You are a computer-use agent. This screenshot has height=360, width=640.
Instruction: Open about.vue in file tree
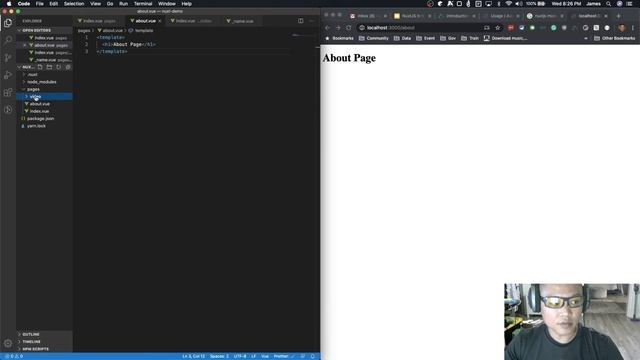click(x=39, y=104)
